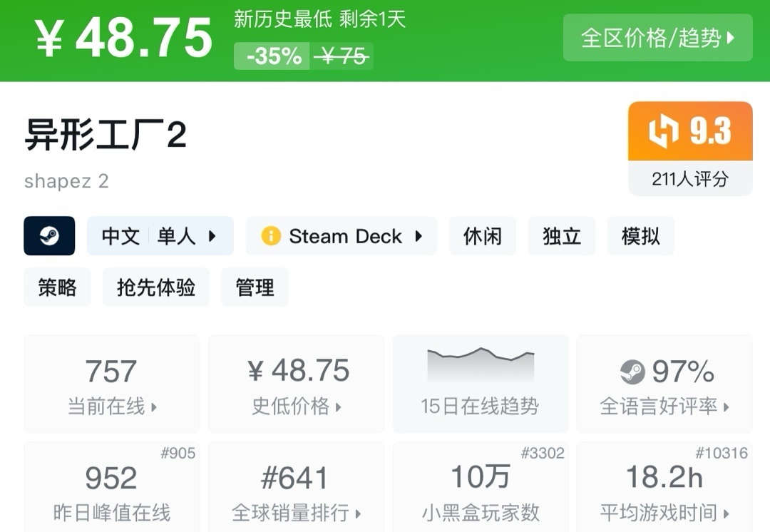Viewport: 770px width, 532px height.
Task: Click the Steam icon beside 97% rating
Action: [632, 372]
